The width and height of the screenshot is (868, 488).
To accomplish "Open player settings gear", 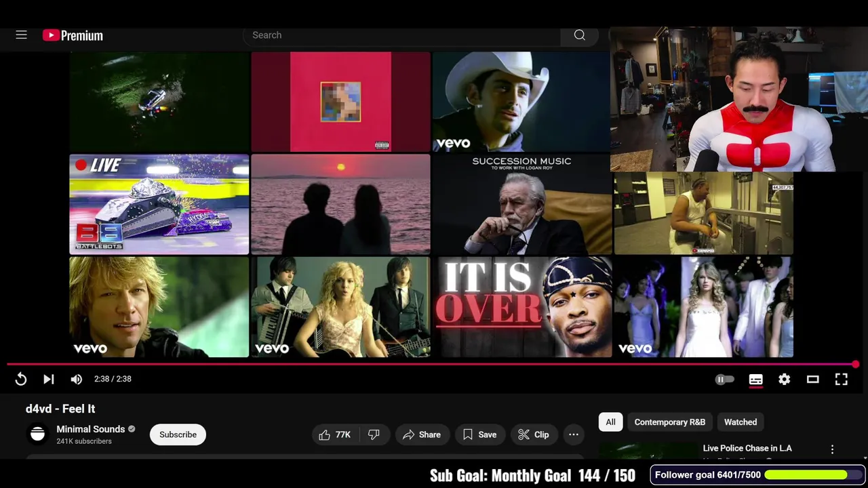I will (785, 380).
